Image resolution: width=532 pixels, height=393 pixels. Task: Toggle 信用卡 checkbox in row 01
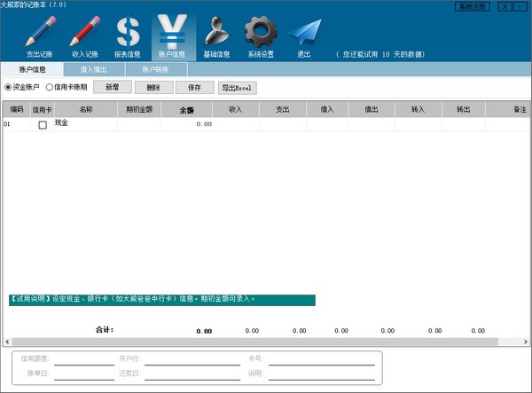[x=43, y=125]
